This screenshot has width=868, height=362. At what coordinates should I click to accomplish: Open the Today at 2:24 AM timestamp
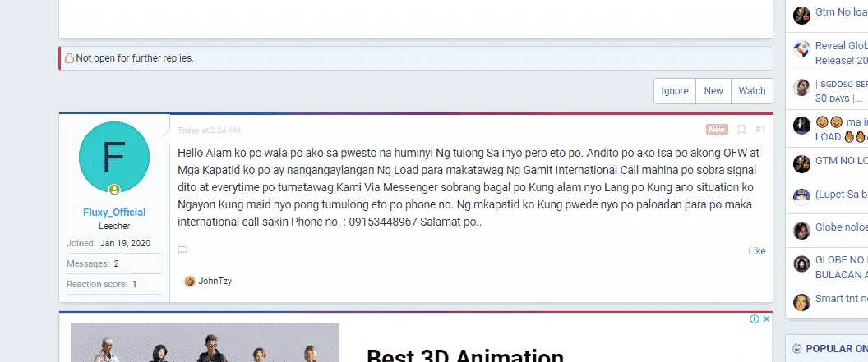point(209,131)
